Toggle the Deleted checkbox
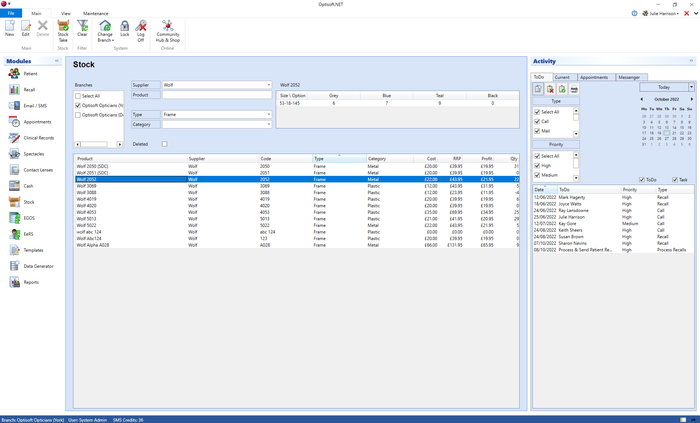This screenshot has width=700, height=423. [165, 144]
